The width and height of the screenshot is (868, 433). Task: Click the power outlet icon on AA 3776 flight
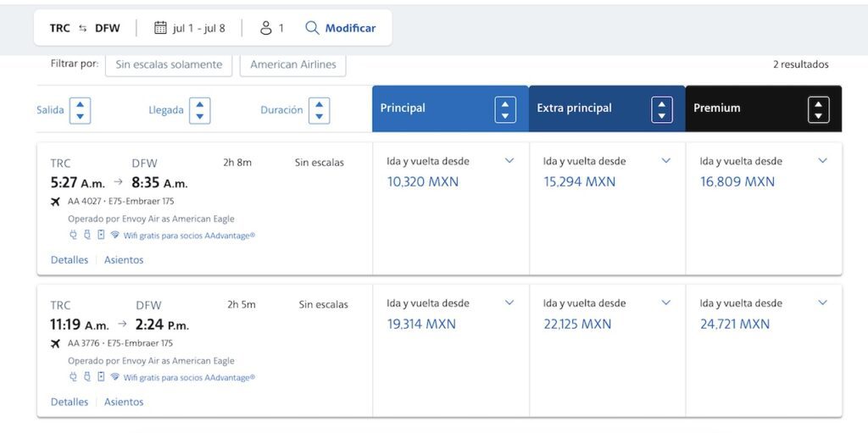point(73,376)
